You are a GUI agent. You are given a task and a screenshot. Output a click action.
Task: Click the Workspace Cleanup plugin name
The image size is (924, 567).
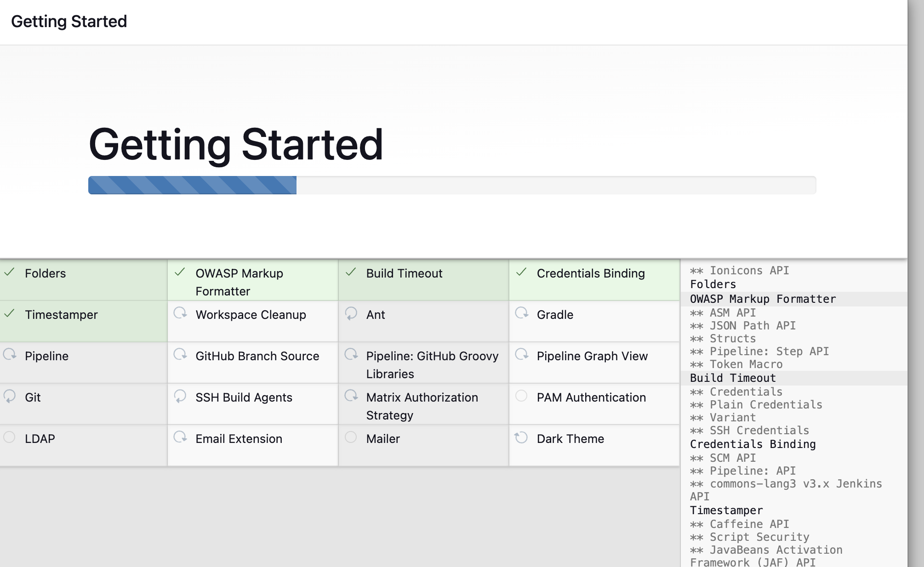[x=251, y=315]
